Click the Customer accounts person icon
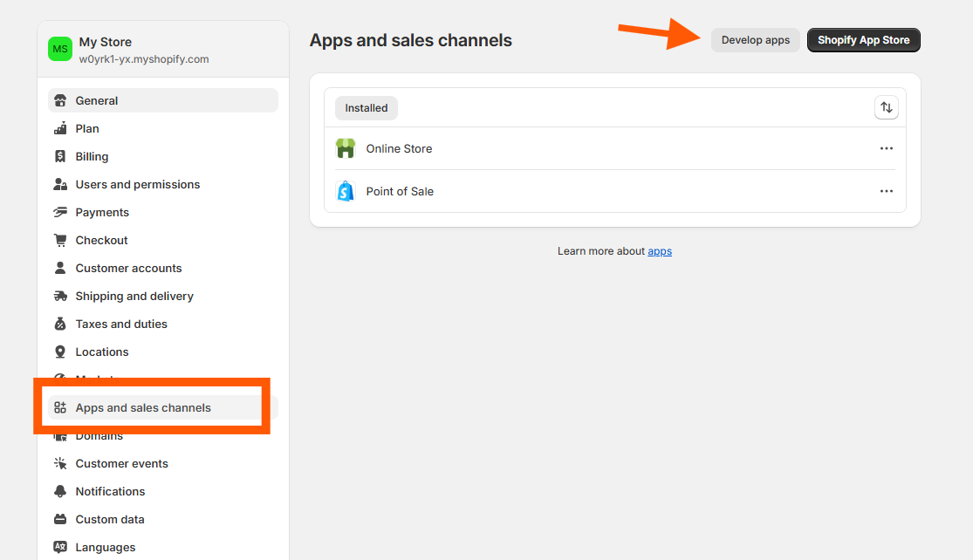Viewport: 973px width, 560px height. click(60, 268)
